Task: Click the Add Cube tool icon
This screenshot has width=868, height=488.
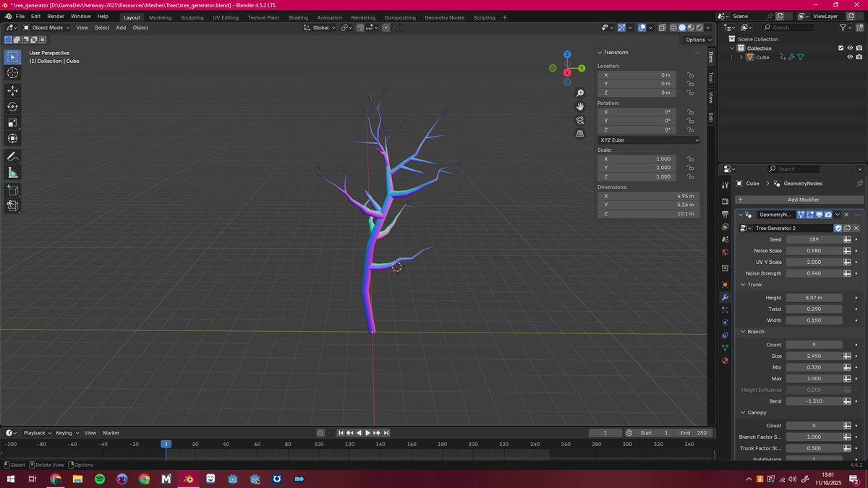Action: coord(12,190)
